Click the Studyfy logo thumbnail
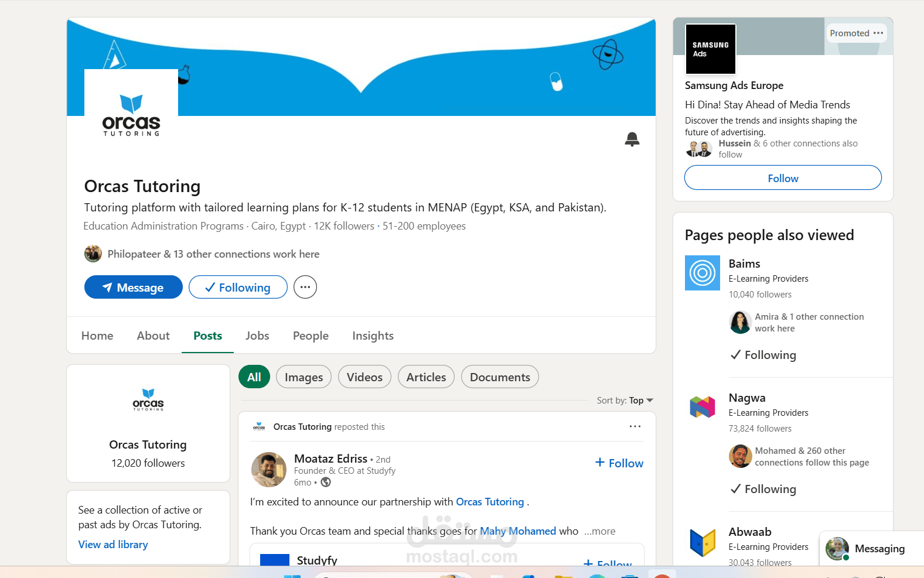924x578 pixels. point(275,559)
